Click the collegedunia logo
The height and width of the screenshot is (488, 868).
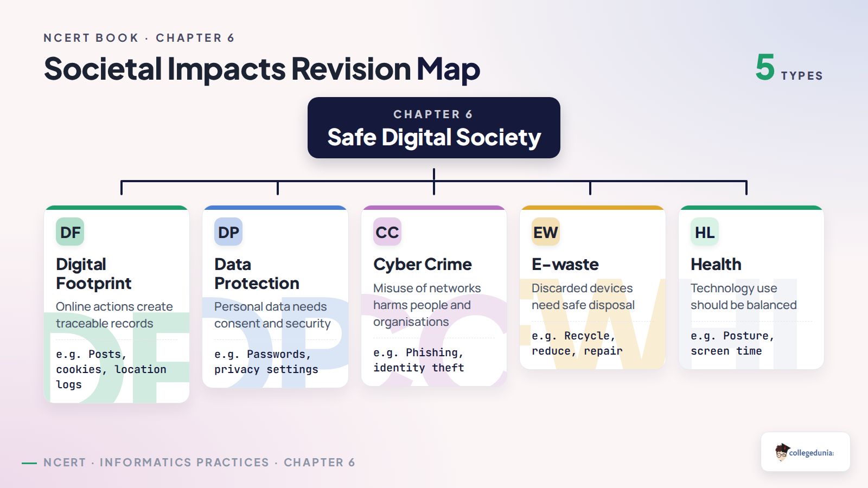point(805,452)
